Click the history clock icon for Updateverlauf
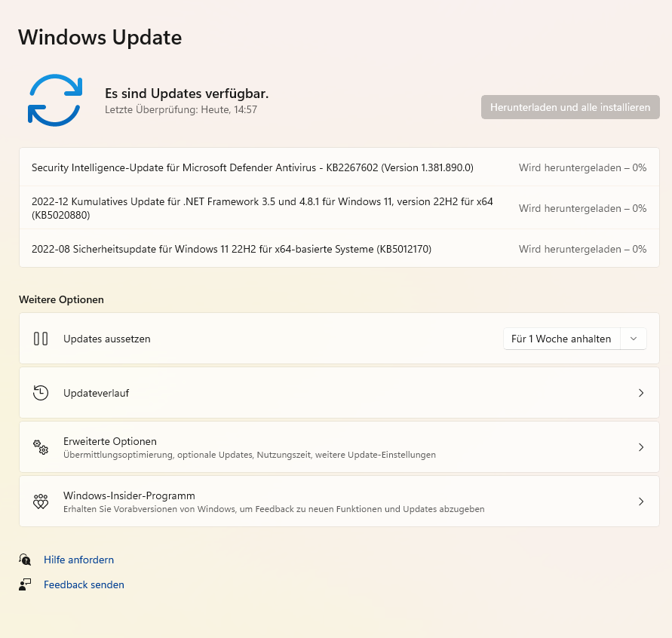The height and width of the screenshot is (638, 672). click(x=41, y=393)
